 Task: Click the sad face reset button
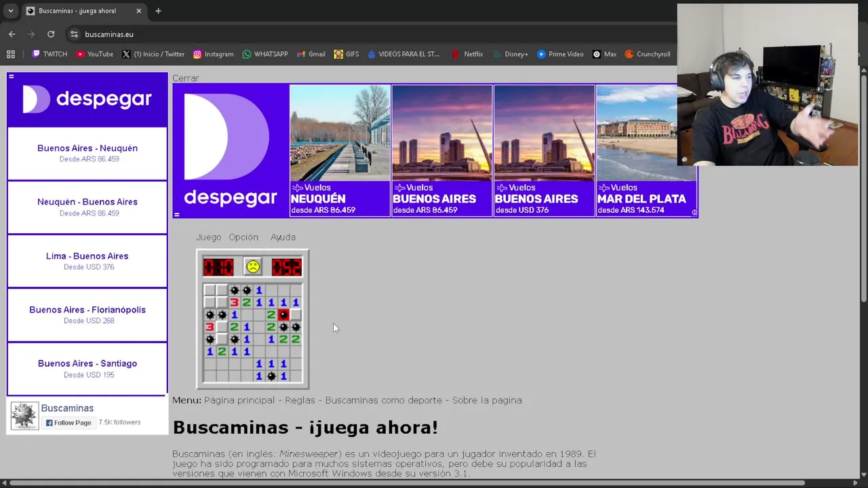[253, 267]
